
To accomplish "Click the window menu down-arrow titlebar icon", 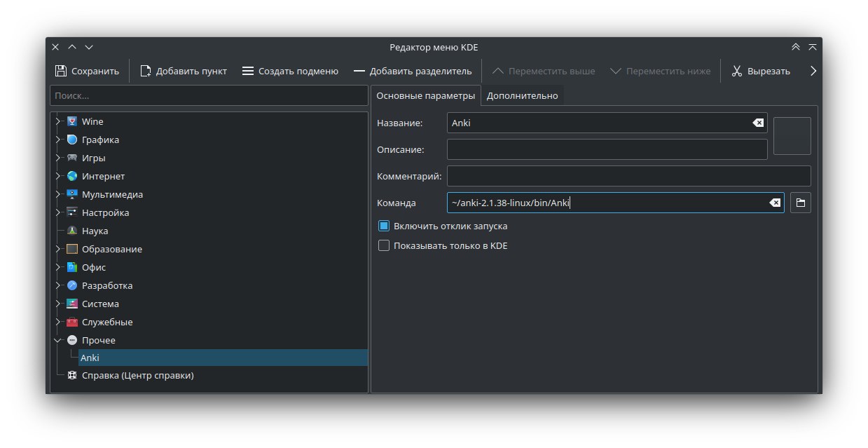I will pos(89,47).
